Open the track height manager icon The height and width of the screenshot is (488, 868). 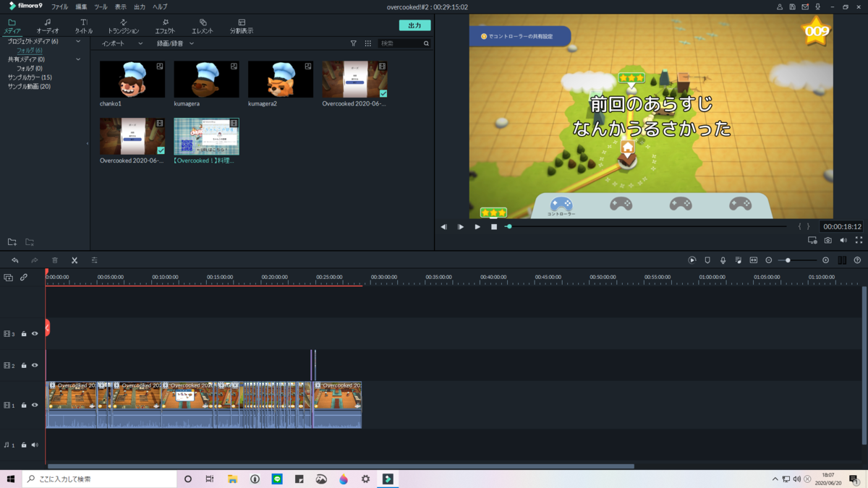(x=842, y=260)
